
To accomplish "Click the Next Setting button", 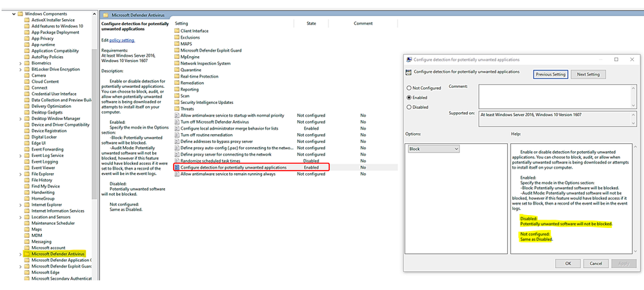I will (588, 74).
